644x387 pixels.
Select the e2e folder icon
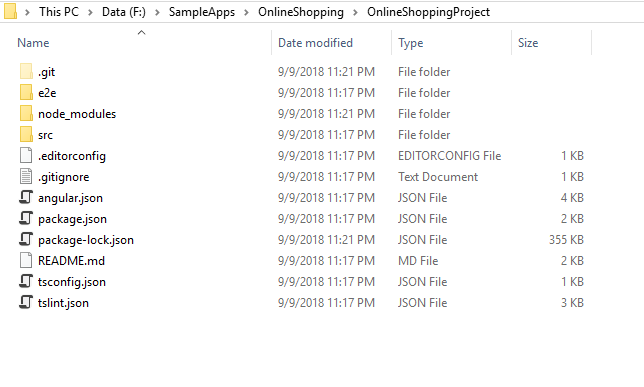(x=26, y=92)
